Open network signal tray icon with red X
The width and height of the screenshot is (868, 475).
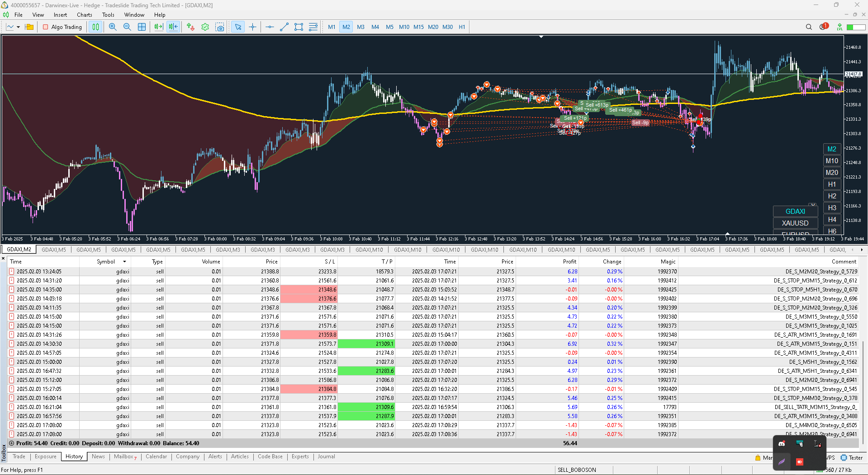pos(817,444)
